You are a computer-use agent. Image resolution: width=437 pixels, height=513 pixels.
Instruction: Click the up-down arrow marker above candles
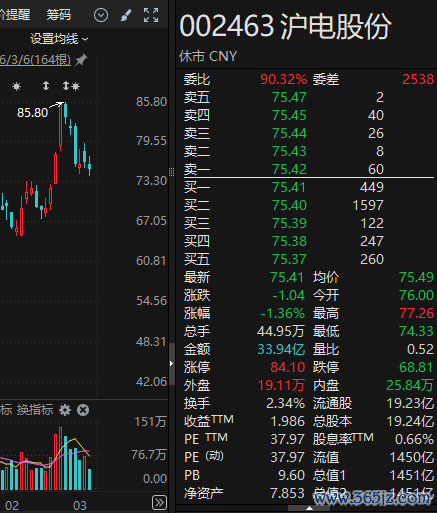[x=46, y=86]
